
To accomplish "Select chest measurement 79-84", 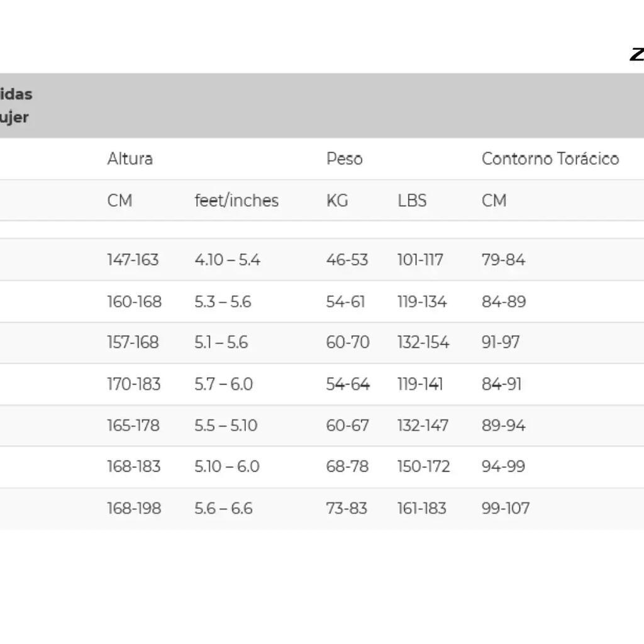I will 503,260.
